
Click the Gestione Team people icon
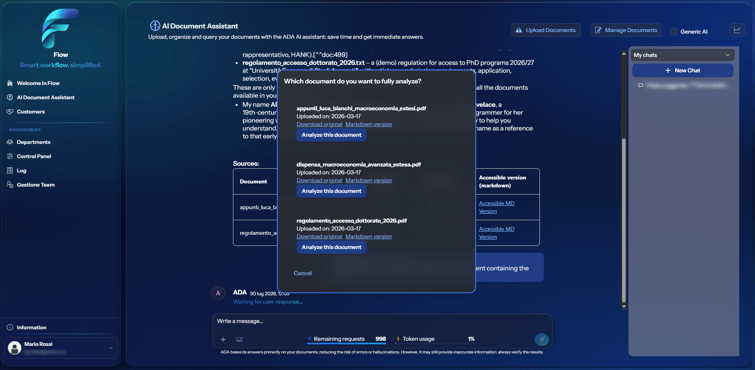[x=10, y=185]
